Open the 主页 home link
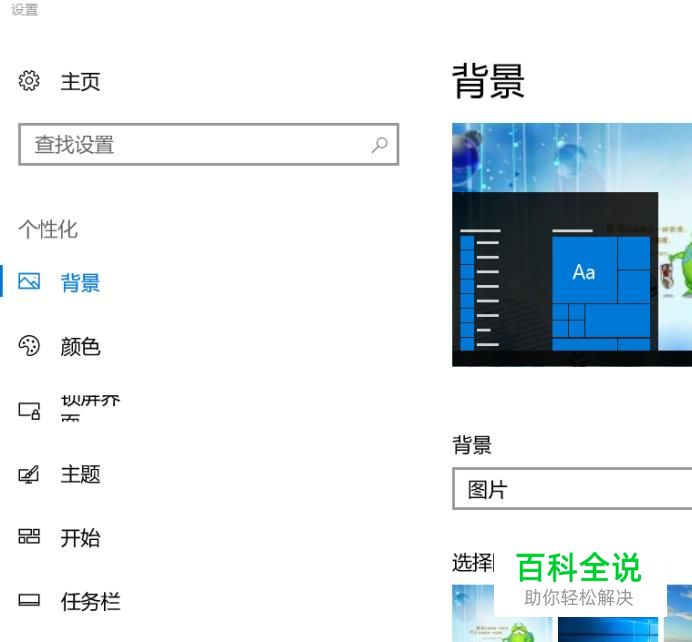This screenshot has height=642, width=692. [x=80, y=82]
